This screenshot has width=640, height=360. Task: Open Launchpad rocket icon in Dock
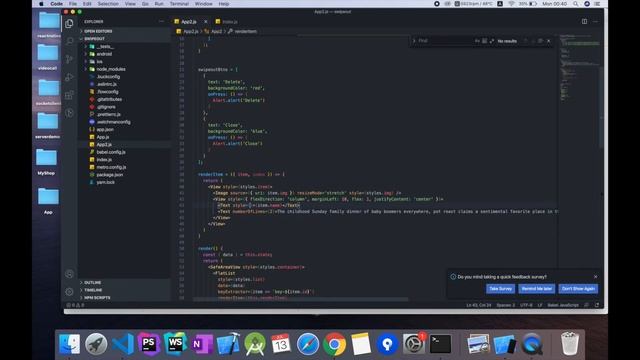pyautogui.click(x=96, y=344)
